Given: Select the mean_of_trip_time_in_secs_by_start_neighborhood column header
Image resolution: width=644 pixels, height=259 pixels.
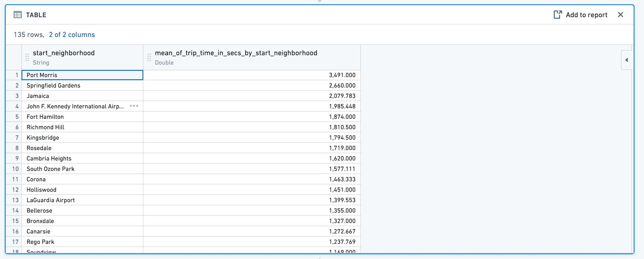Looking at the screenshot, I should click(252, 57).
